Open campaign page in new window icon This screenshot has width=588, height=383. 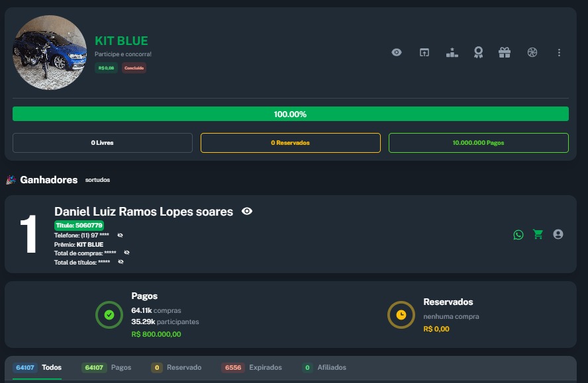(424, 52)
